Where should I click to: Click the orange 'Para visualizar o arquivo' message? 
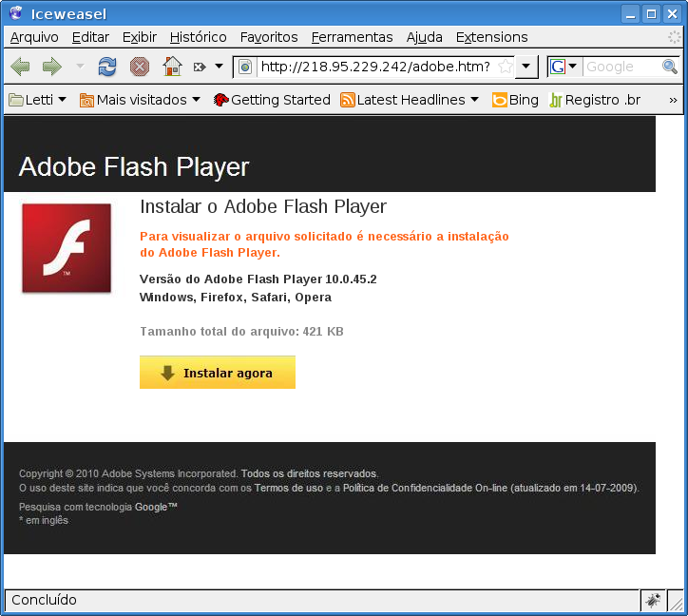coord(324,244)
